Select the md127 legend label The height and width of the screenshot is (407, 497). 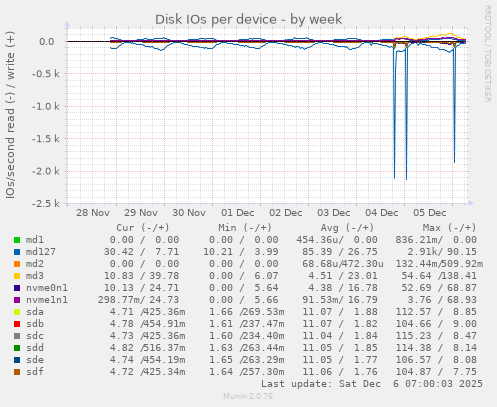41,252
